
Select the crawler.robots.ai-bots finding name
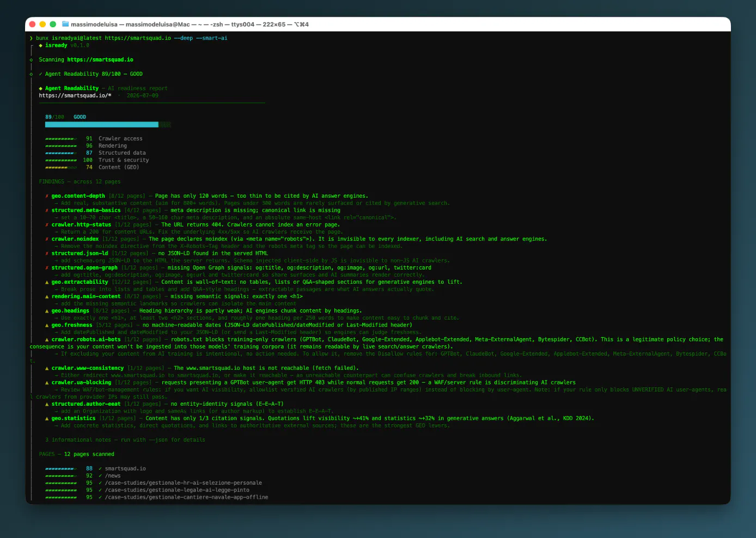pos(86,340)
